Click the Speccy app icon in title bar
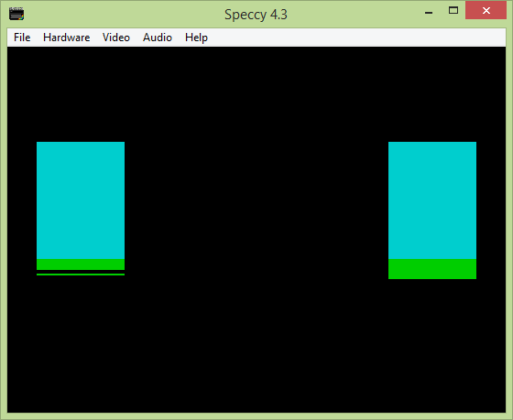513x420 pixels. (x=16, y=14)
